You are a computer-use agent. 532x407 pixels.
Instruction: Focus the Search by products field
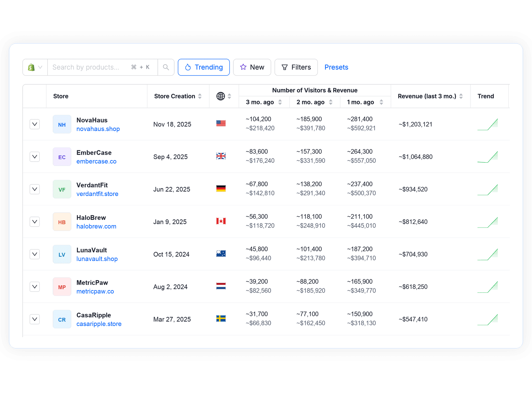pos(103,67)
